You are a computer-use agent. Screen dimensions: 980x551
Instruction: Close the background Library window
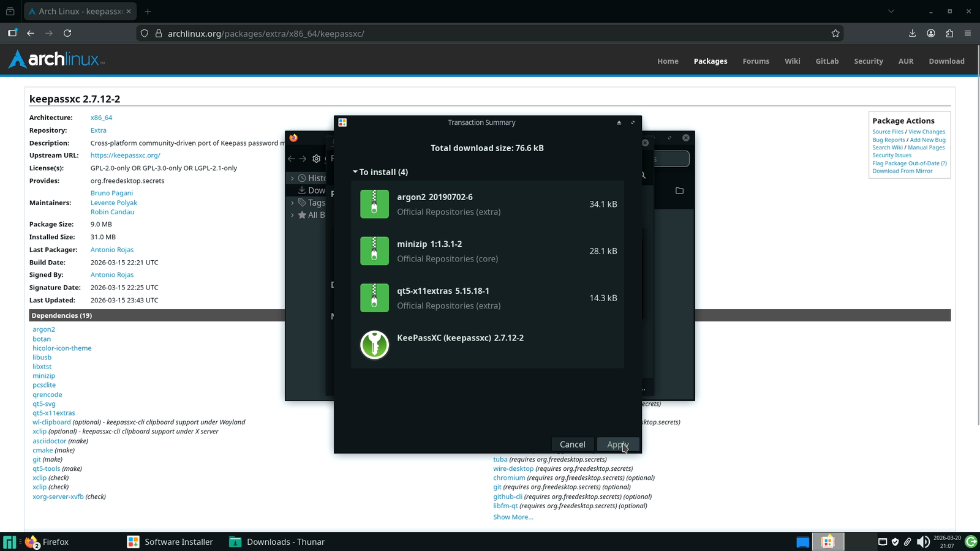coord(686,138)
